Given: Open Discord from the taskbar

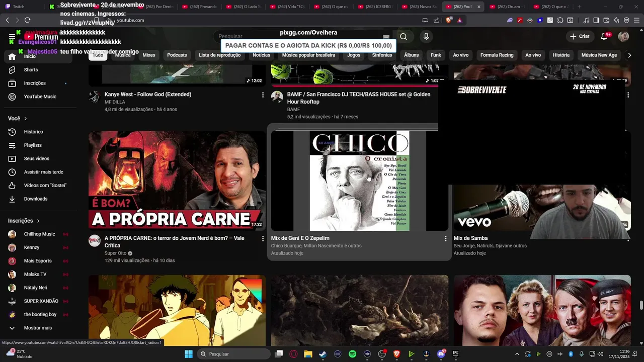Looking at the screenshot, I should pyautogui.click(x=441, y=354).
